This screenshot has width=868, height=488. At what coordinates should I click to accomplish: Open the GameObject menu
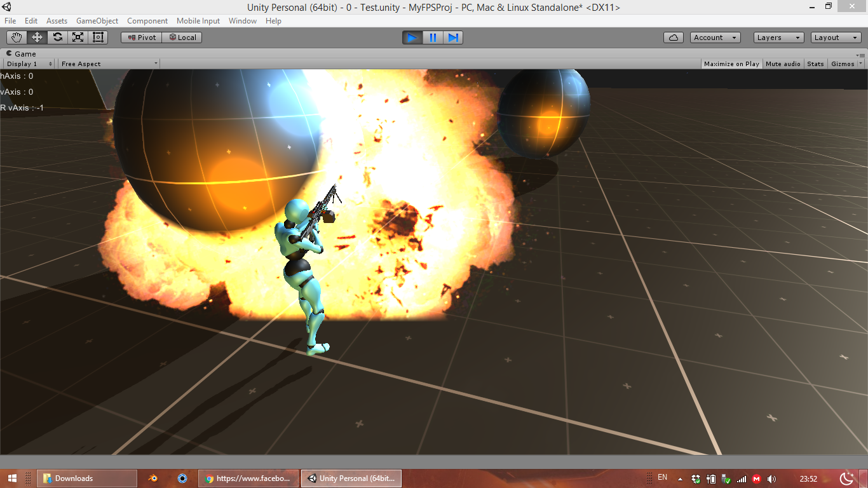pos(97,21)
